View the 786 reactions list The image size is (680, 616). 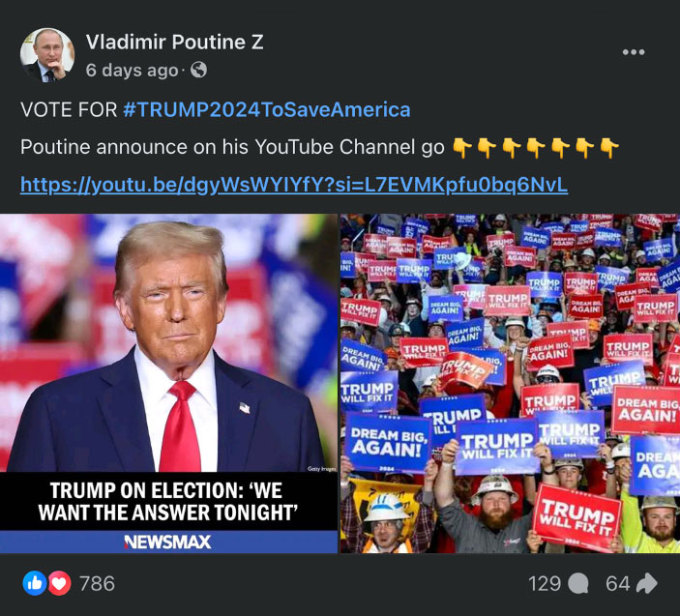tap(97, 583)
